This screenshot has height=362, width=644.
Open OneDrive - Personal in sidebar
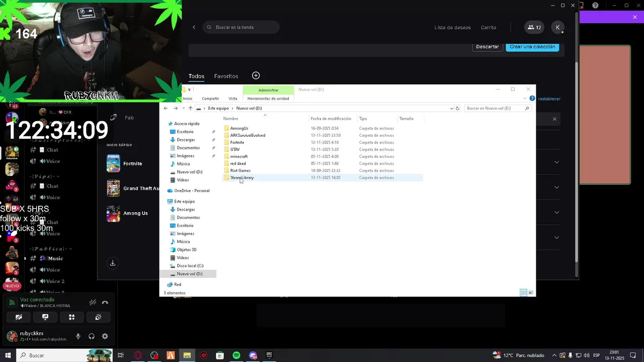(192, 191)
